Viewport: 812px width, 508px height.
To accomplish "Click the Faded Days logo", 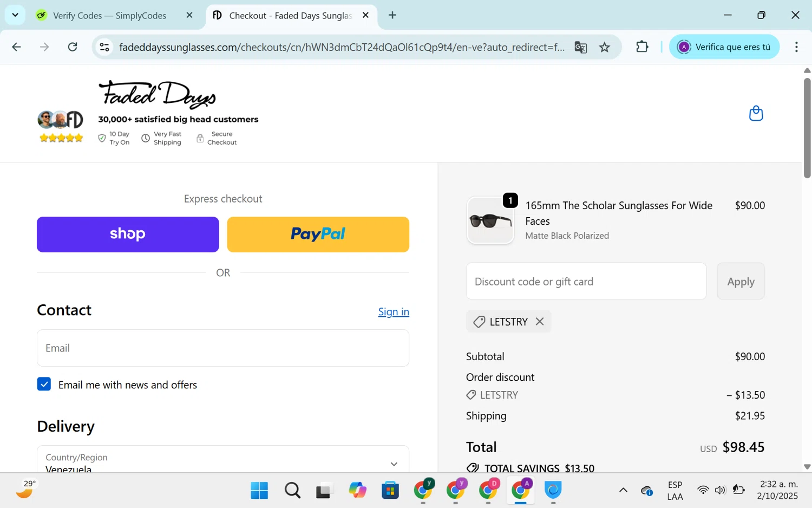I will click(157, 94).
